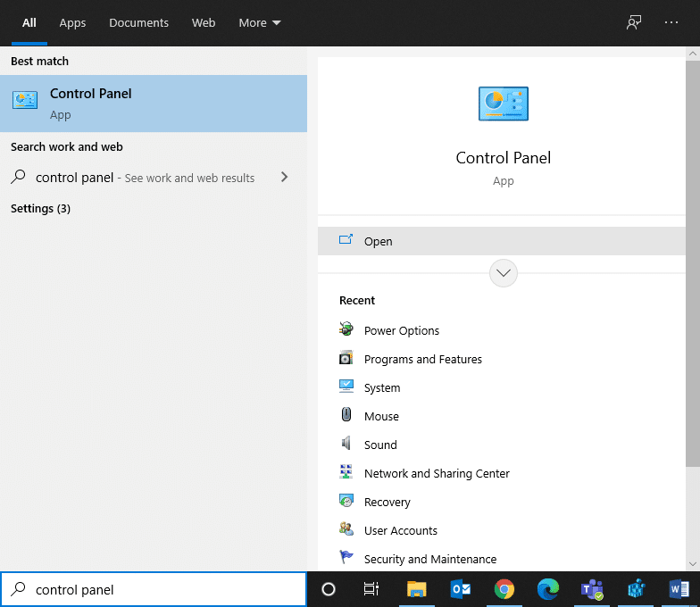The width and height of the screenshot is (700, 607).
Task: Launch Outlook from the taskbar
Action: [461, 589]
